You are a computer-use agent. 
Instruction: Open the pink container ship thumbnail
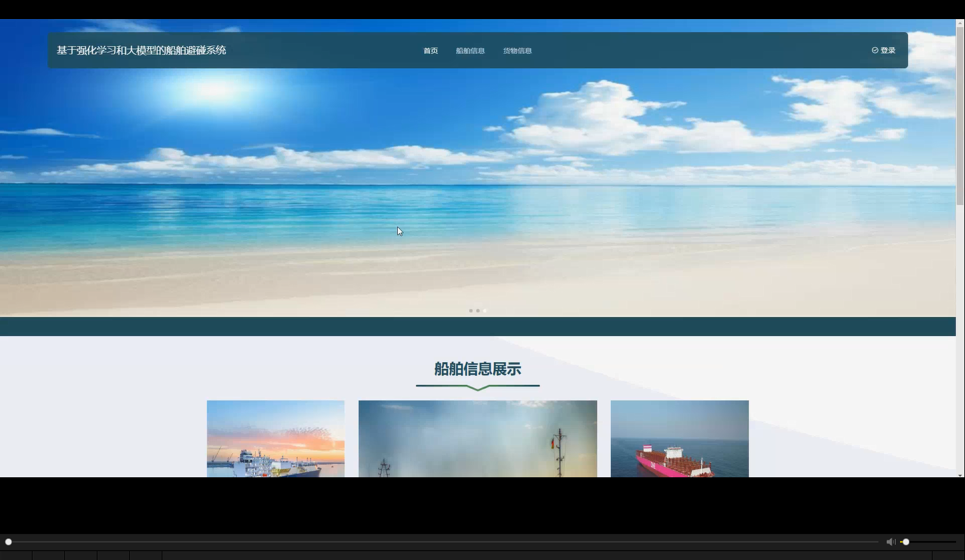coord(680,438)
